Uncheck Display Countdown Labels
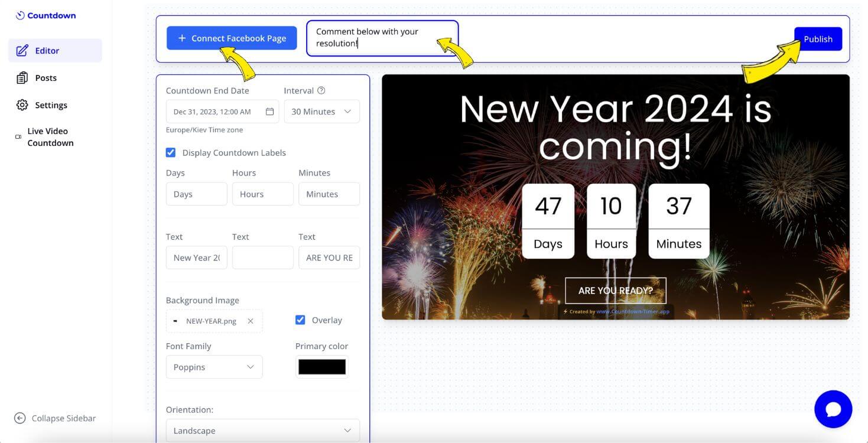Viewport: 868px width, 443px height. pyautogui.click(x=170, y=152)
